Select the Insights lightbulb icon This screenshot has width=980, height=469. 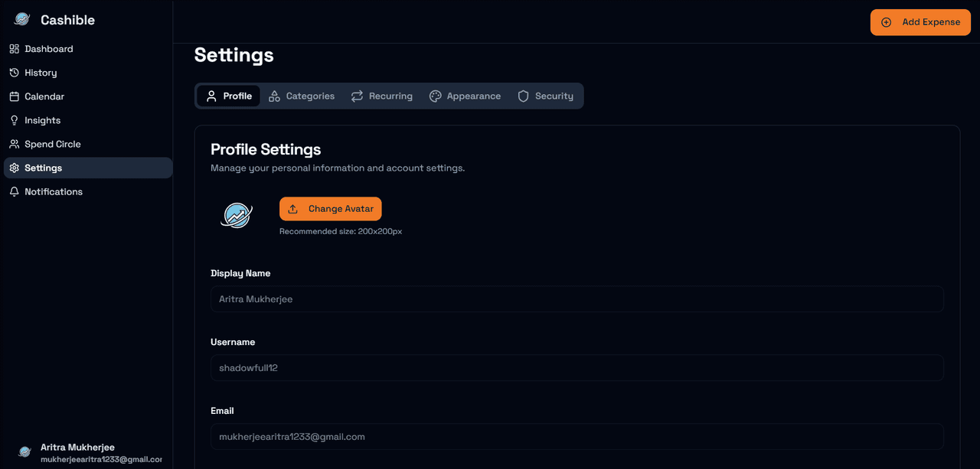[x=14, y=120]
